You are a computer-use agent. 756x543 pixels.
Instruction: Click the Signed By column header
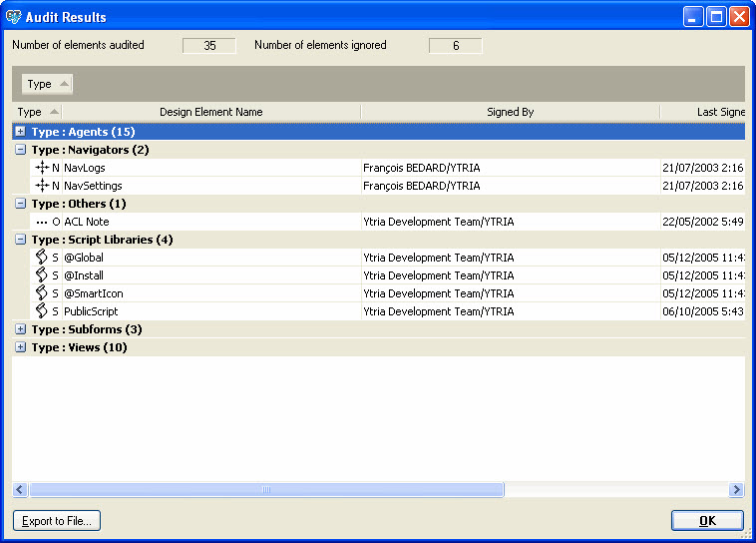pyautogui.click(x=510, y=112)
